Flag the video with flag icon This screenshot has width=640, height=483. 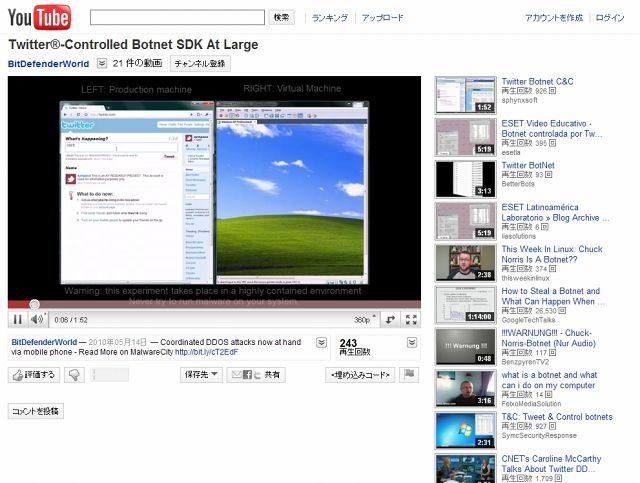click(409, 374)
